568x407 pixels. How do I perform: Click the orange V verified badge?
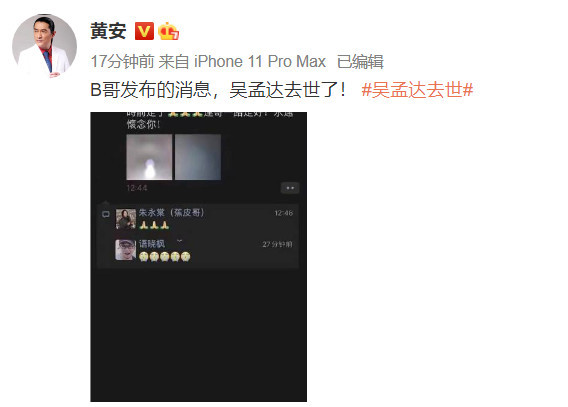pyautogui.click(x=144, y=31)
